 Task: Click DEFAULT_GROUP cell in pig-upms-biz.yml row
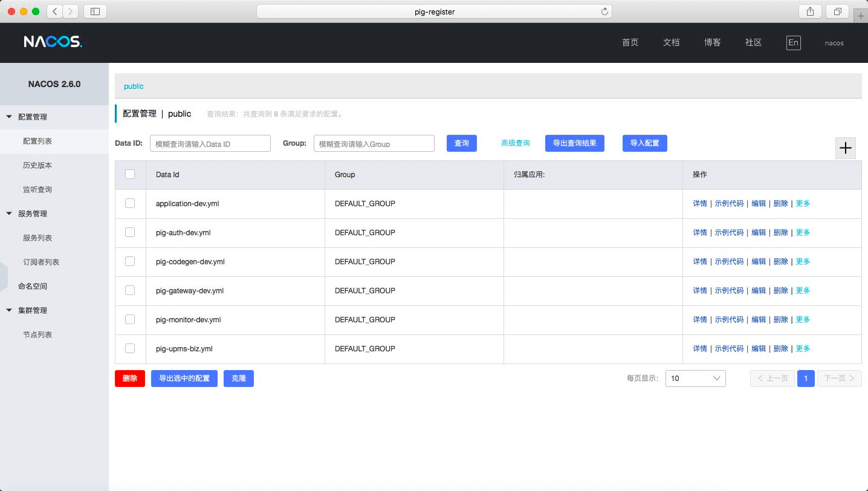click(414, 349)
